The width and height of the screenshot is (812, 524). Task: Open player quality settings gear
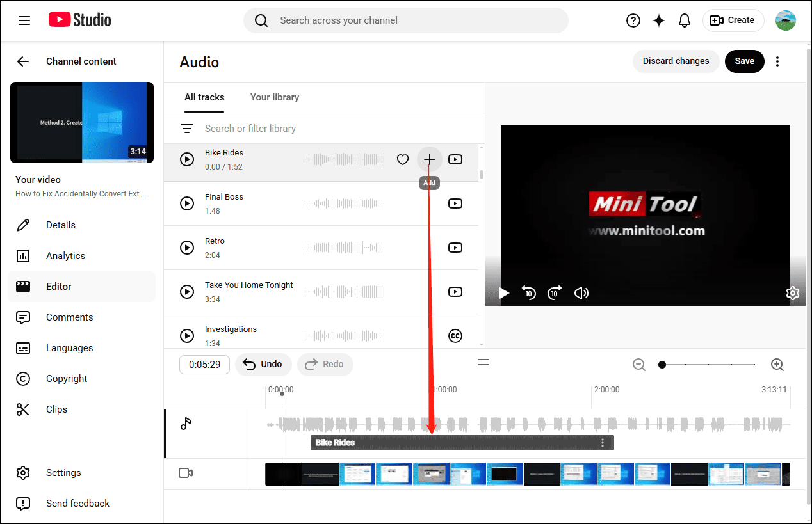pos(792,292)
